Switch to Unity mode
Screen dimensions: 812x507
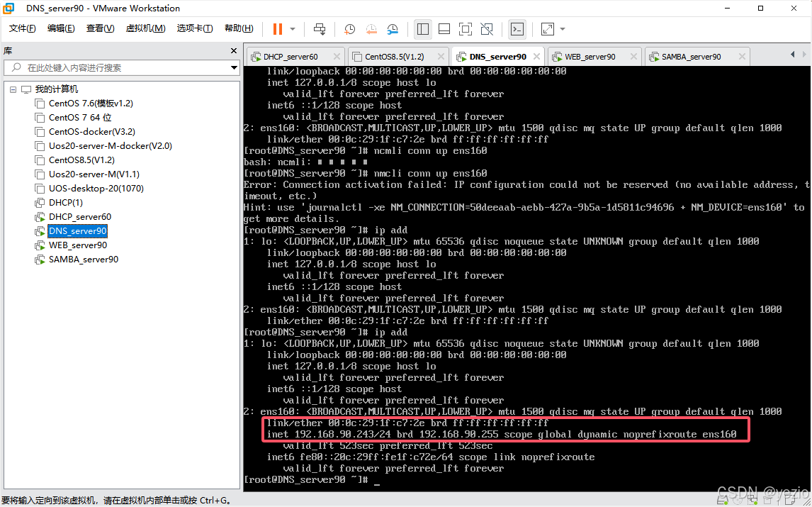pyautogui.click(x=487, y=29)
